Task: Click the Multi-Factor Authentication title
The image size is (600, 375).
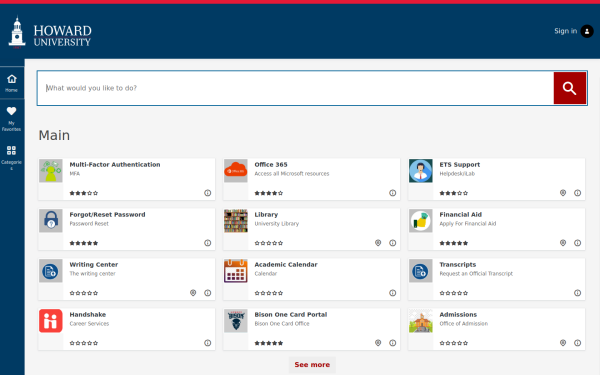Action: pos(115,165)
